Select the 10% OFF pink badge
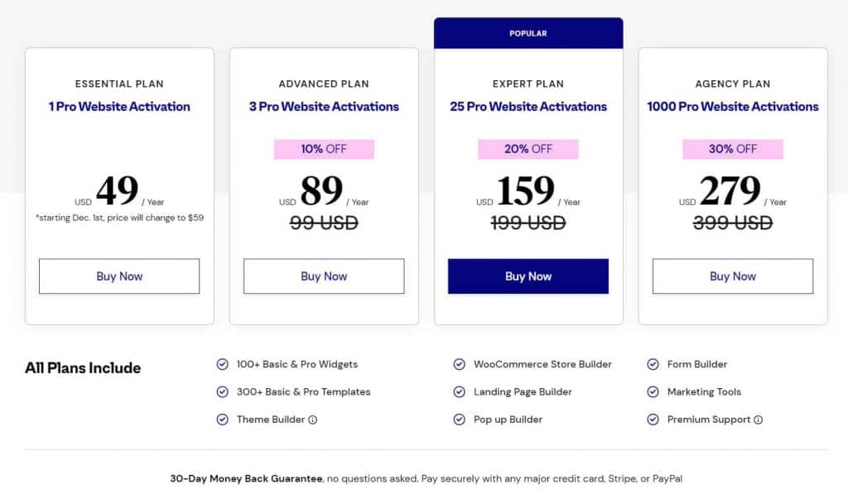The width and height of the screenshot is (848, 504). (324, 149)
